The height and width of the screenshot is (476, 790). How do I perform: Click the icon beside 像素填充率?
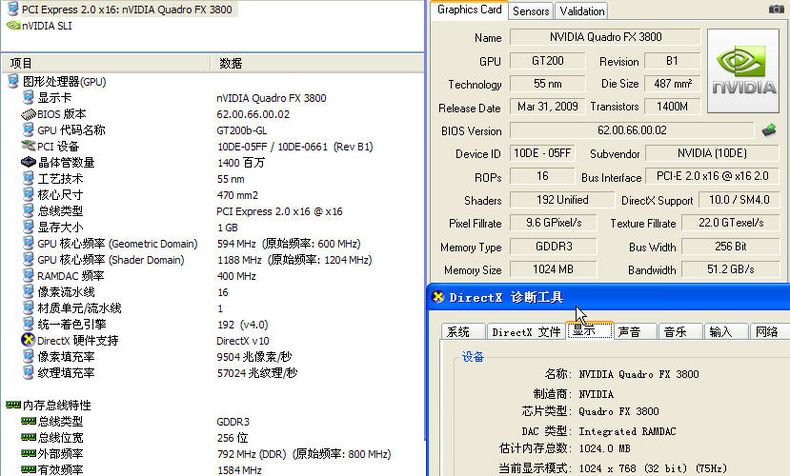click(x=29, y=356)
